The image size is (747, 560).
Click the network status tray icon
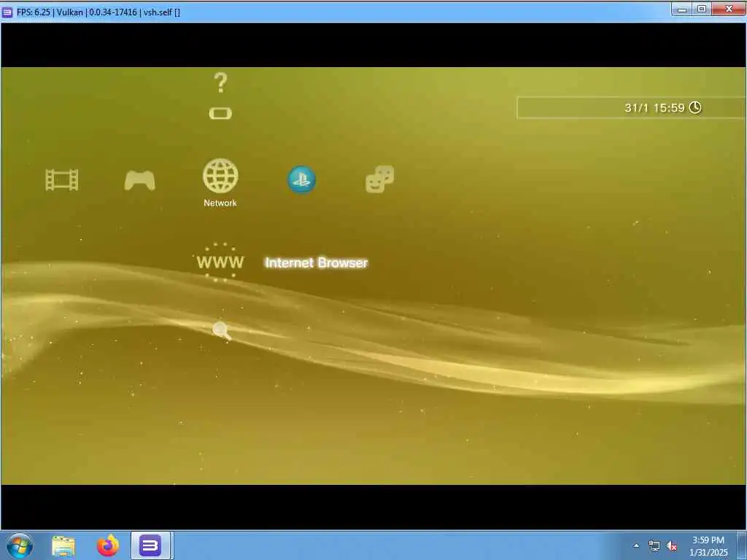[x=654, y=545]
